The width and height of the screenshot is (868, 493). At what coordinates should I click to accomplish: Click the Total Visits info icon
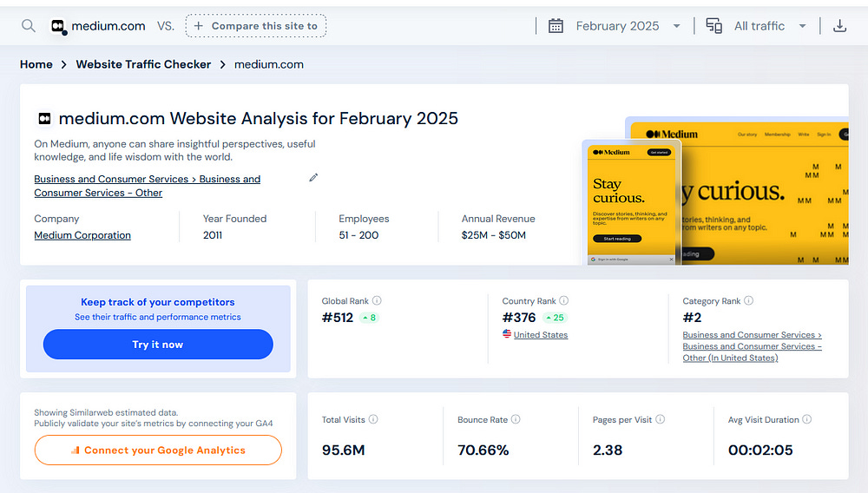pos(373,419)
